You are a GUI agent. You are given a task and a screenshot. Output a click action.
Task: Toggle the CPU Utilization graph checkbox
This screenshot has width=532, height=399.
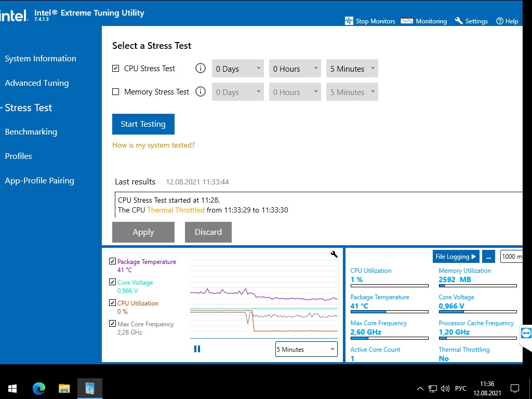(x=112, y=303)
